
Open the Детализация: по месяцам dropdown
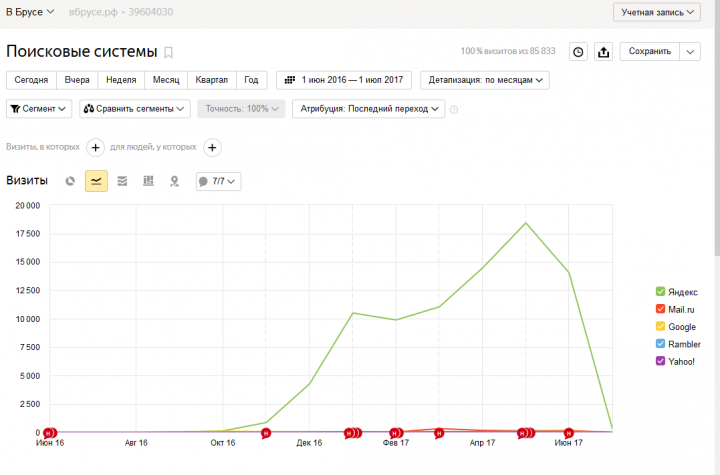pos(486,80)
